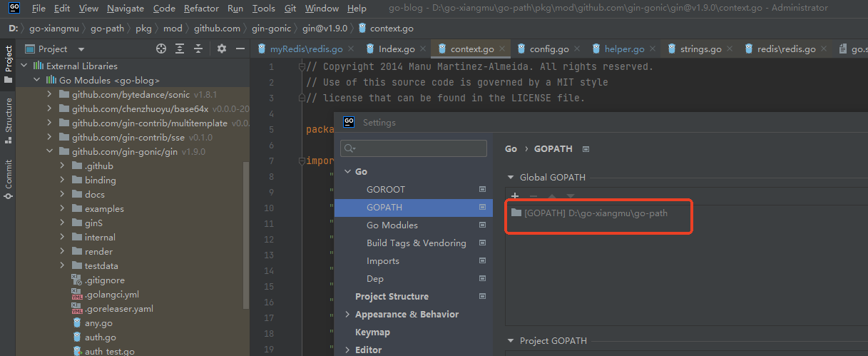Open Project panel gear options

222,49
